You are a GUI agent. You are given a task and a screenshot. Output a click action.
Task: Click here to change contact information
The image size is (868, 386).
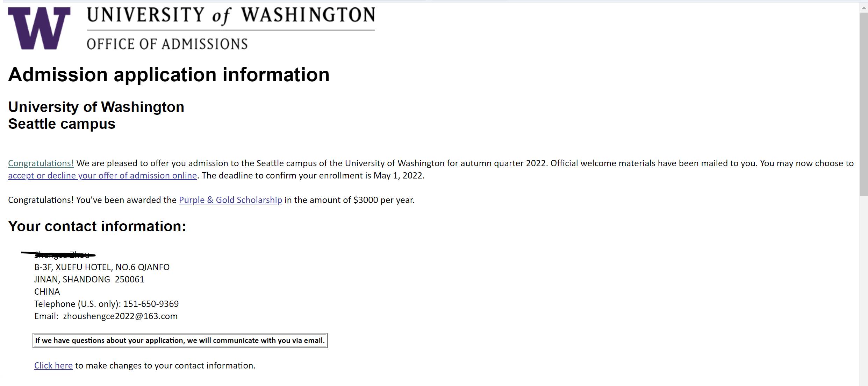click(x=53, y=366)
